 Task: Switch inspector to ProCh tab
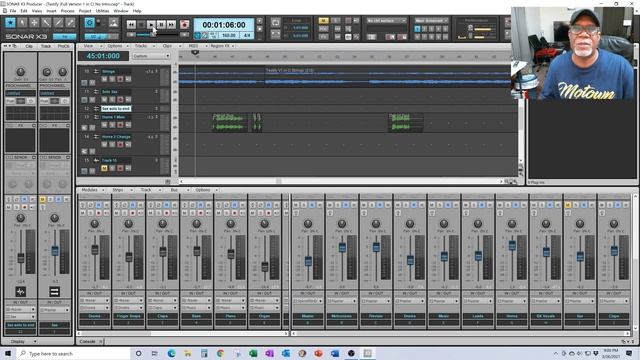(63, 46)
